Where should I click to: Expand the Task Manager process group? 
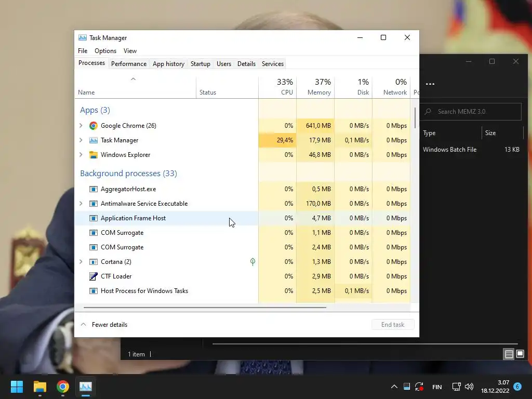(x=81, y=140)
